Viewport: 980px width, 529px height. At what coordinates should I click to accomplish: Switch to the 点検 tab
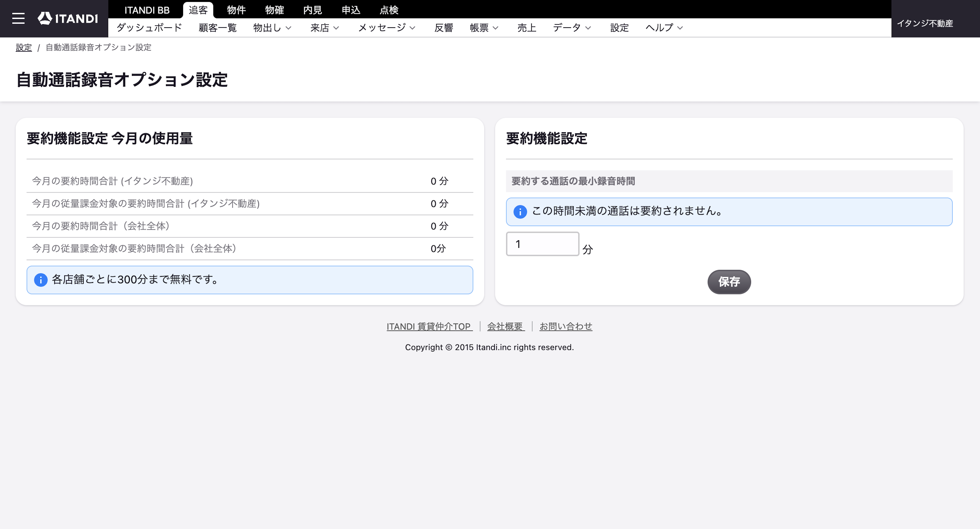tap(389, 10)
